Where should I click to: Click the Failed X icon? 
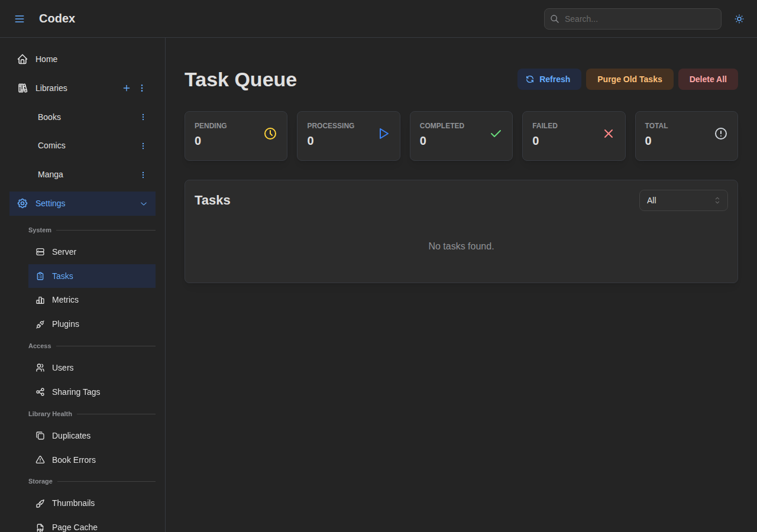[609, 133]
